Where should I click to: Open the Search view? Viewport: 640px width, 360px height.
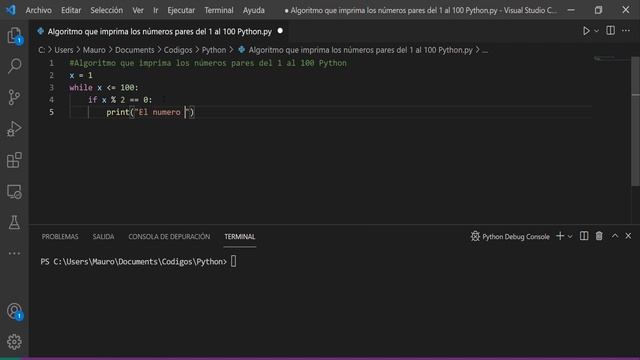(x=14, y=66)
